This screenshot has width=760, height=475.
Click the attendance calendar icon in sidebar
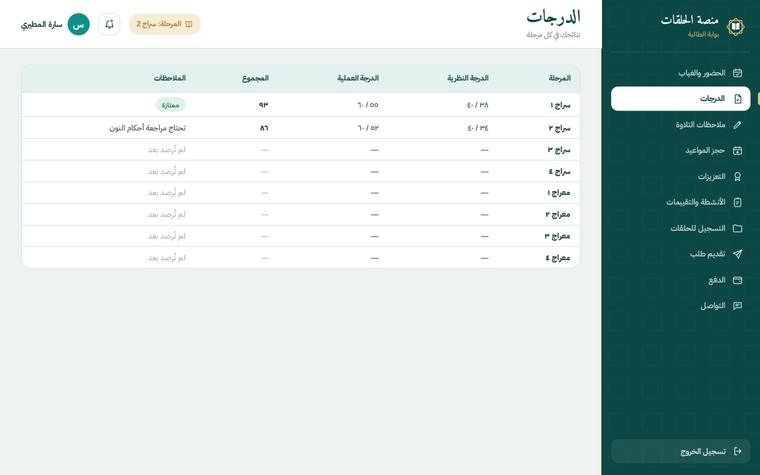click(x=737, y=73)
